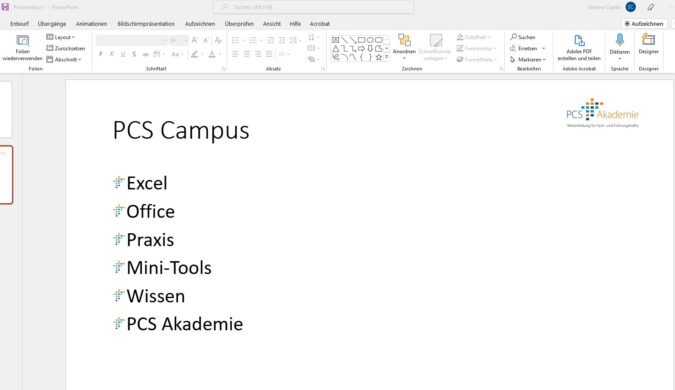Open the Absatz dialog launcher
Viewport: 675px width, 390px height.
click(x=323, y=69)
